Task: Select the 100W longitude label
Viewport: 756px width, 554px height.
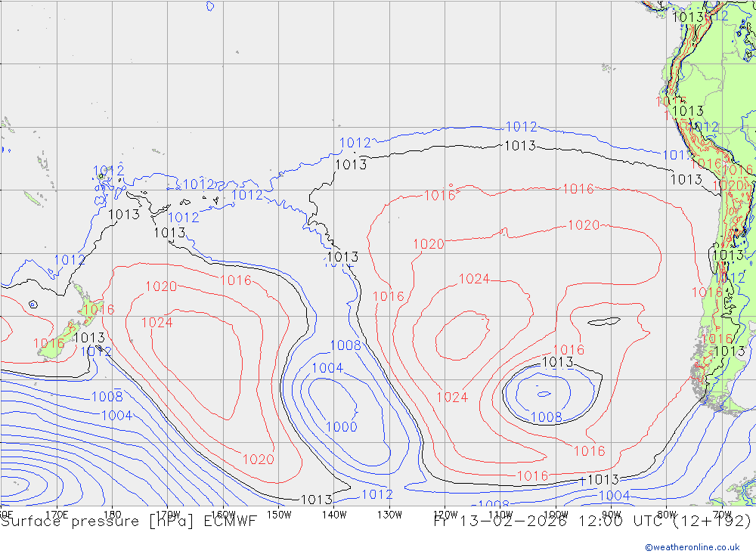Action: point(556,514)
